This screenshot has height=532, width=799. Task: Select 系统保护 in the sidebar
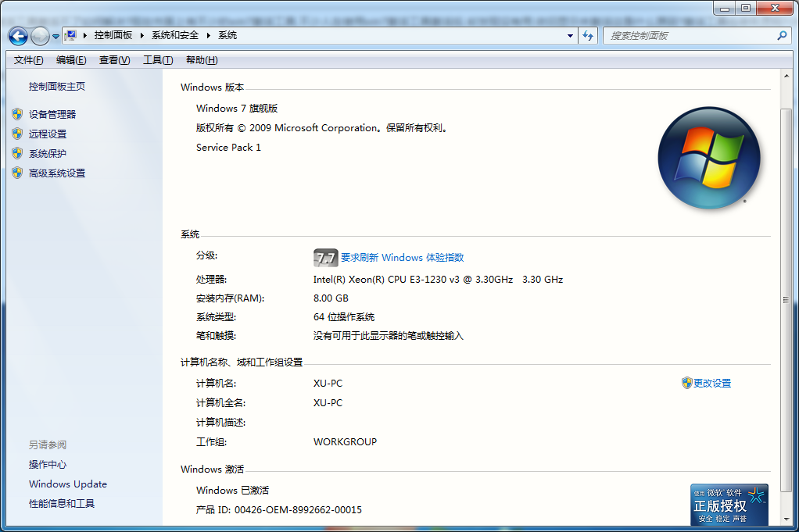pyautogui.click(x=47, y=153)
